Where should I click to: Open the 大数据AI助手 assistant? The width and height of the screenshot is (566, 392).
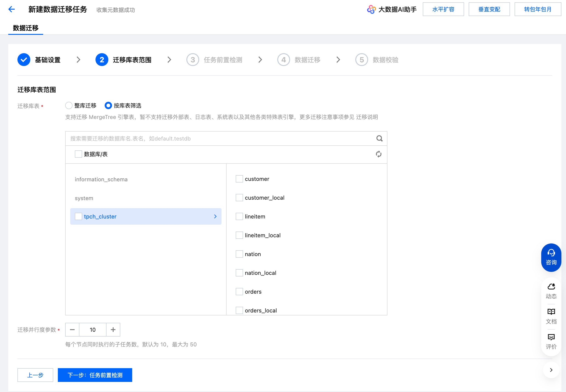[x=392, y=9]
